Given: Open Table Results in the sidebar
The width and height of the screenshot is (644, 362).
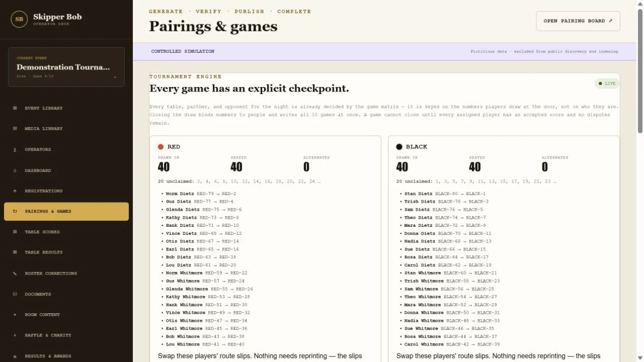Looking at the screenshot, I should [x=66, y=252].
